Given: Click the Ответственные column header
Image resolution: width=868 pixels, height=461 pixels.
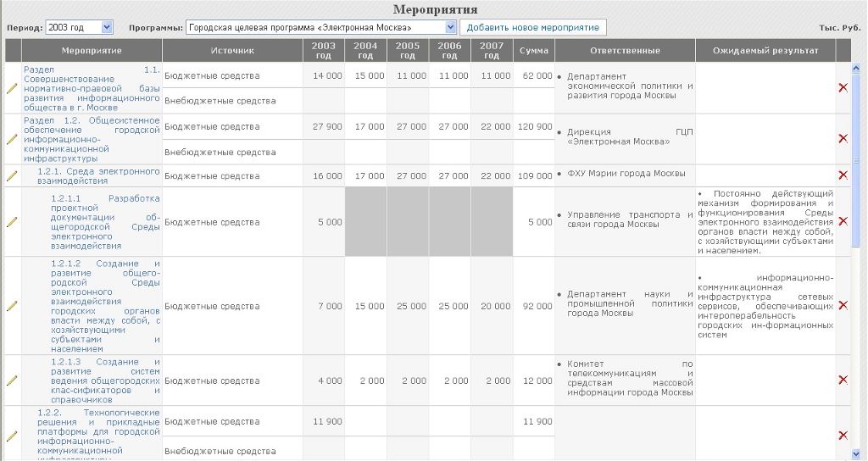Looking at the screenshot, I should point(625,51).
